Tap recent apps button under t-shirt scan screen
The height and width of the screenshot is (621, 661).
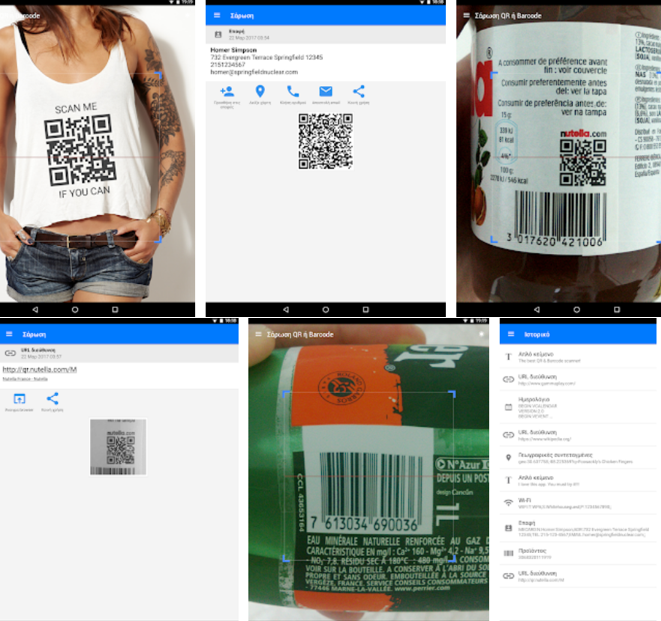tap(115, 309)
